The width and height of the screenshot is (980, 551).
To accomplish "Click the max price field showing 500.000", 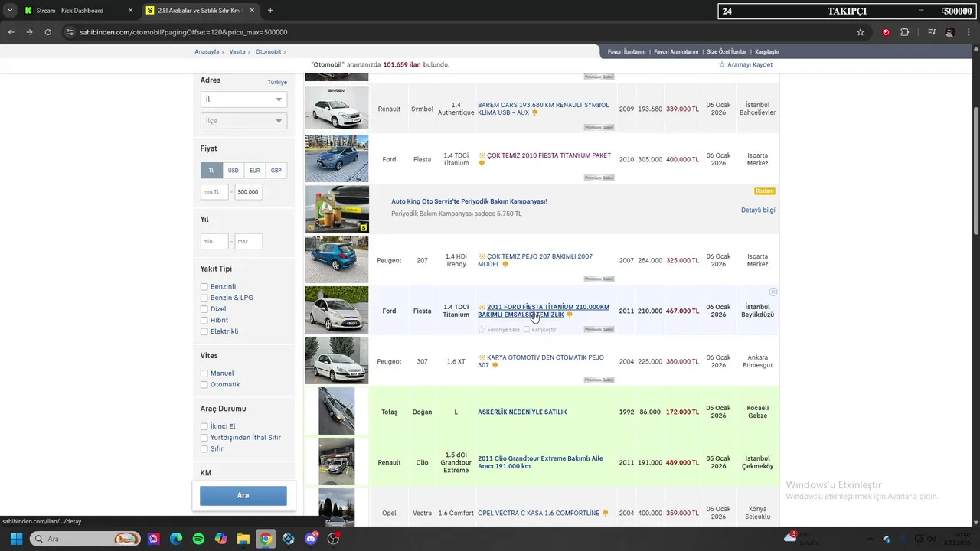I will point(248,192).
